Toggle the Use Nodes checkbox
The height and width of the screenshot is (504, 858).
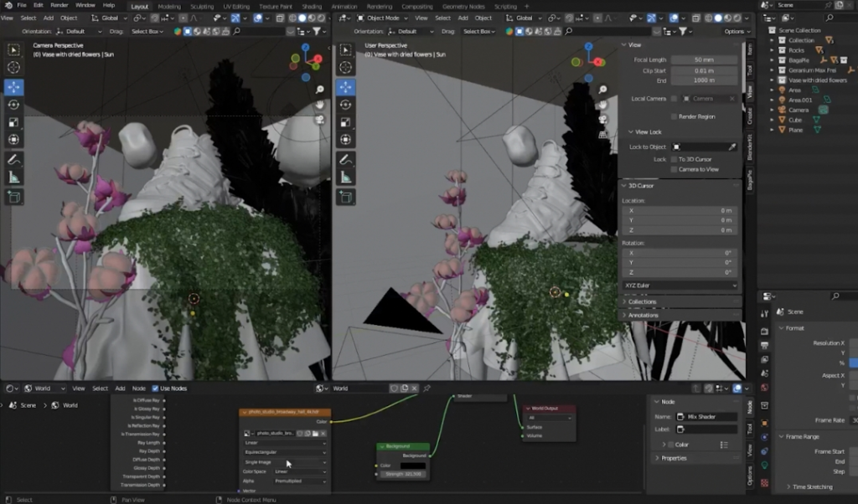tap(155, 388)
